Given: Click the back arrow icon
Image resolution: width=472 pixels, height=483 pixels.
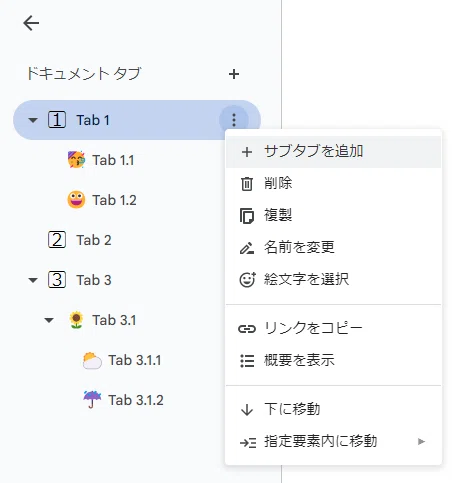Looking at the screenshot, I should 31,23.
